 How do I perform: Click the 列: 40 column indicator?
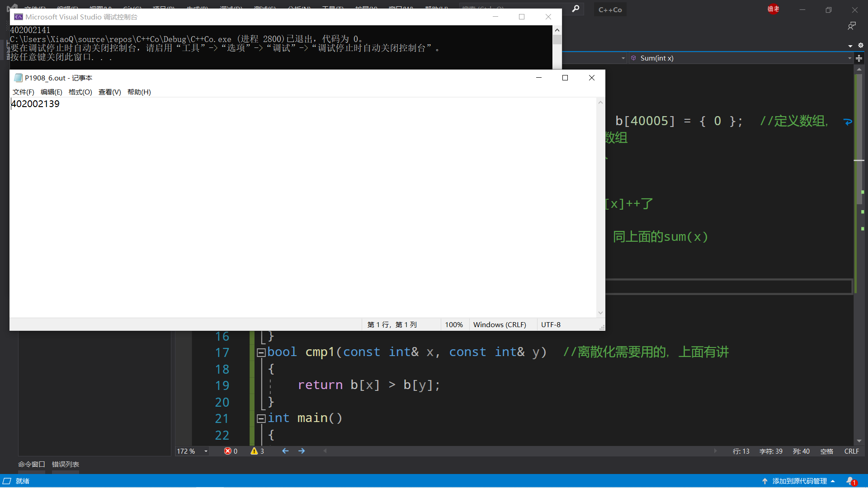801,451
